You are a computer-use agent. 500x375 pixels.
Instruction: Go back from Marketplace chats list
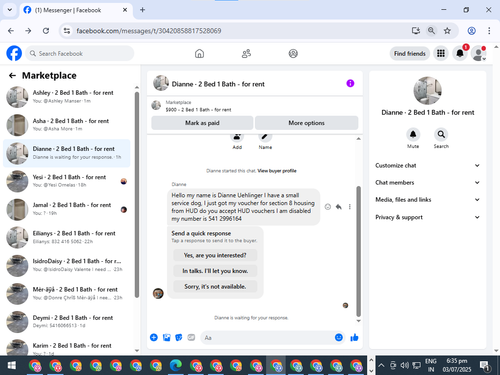pyautogui.click(x=12, y=76)
